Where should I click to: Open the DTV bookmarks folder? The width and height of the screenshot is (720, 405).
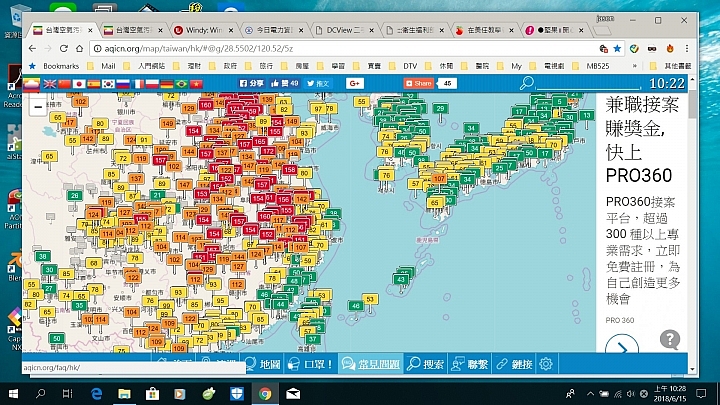click(x=405, y=66)
